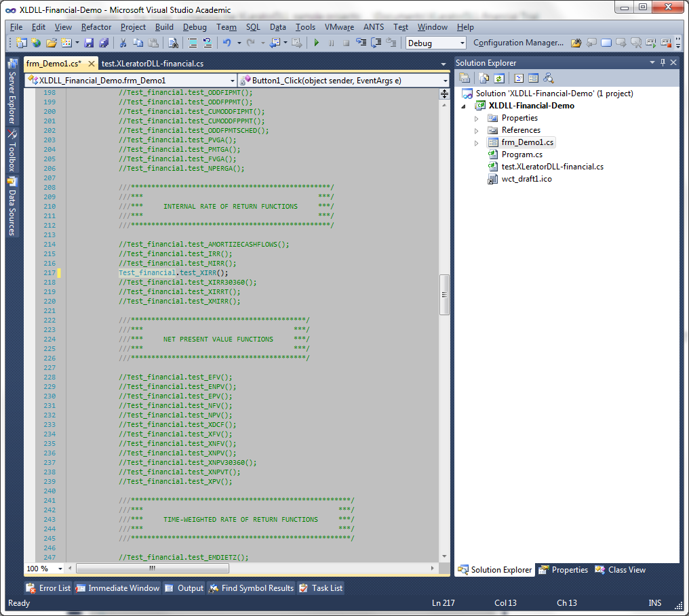Click Solution Explorer Properties toolbar icon
689x616 pixels.
tap(465, 79)
